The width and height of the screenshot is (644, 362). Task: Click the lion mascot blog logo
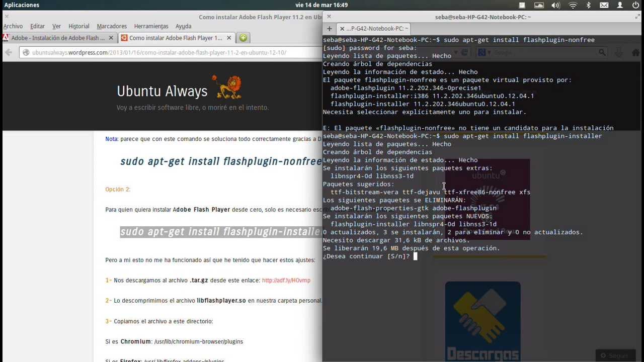click(227, 86)
